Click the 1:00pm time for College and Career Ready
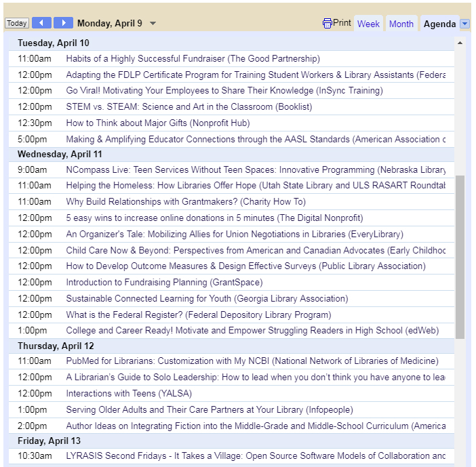 pos(32,331)
